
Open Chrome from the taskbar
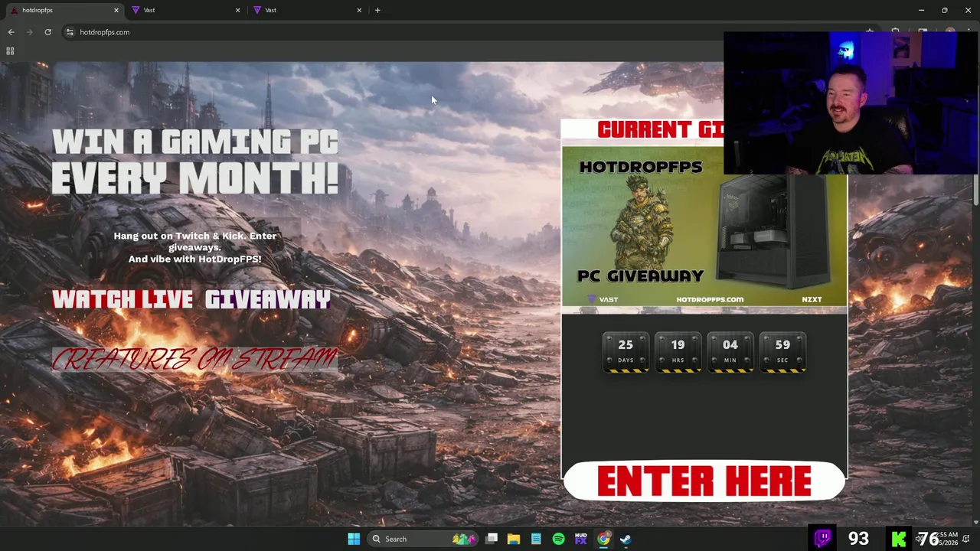[603, 539]
